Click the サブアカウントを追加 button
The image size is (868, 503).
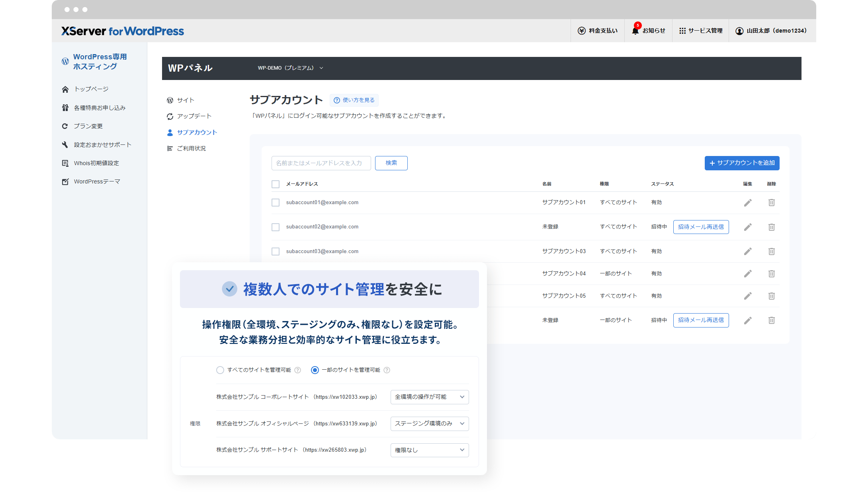[x=742, y=163]
